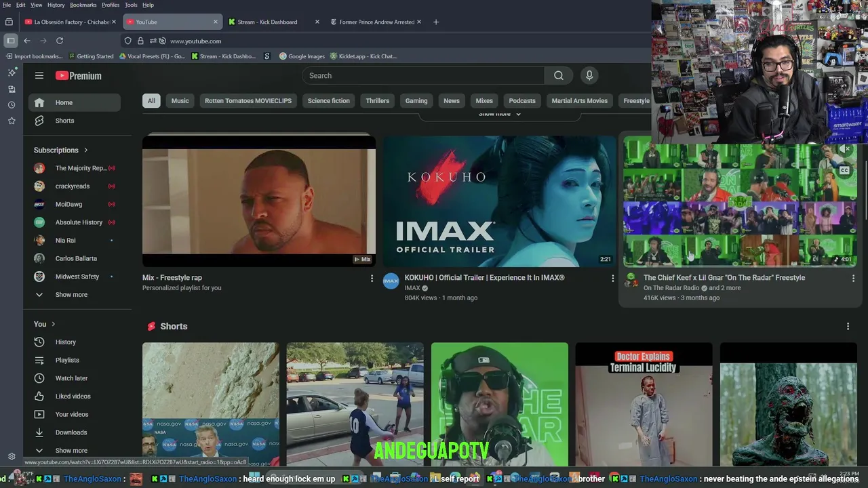
Task: Start voice search with microphone icon
Action: pos(589,76)
